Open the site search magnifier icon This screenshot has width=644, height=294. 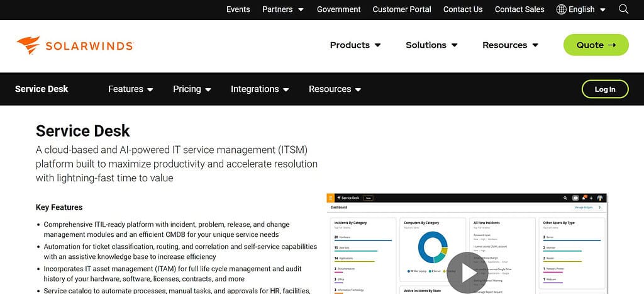click(623, 9)
